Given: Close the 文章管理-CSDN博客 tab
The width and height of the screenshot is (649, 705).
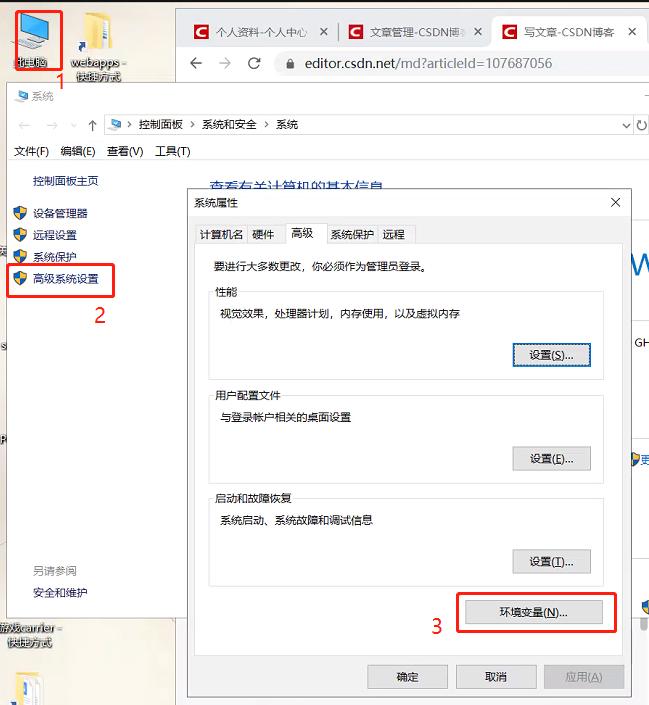Looking at the screenshot, I should (x=478, y=32).
